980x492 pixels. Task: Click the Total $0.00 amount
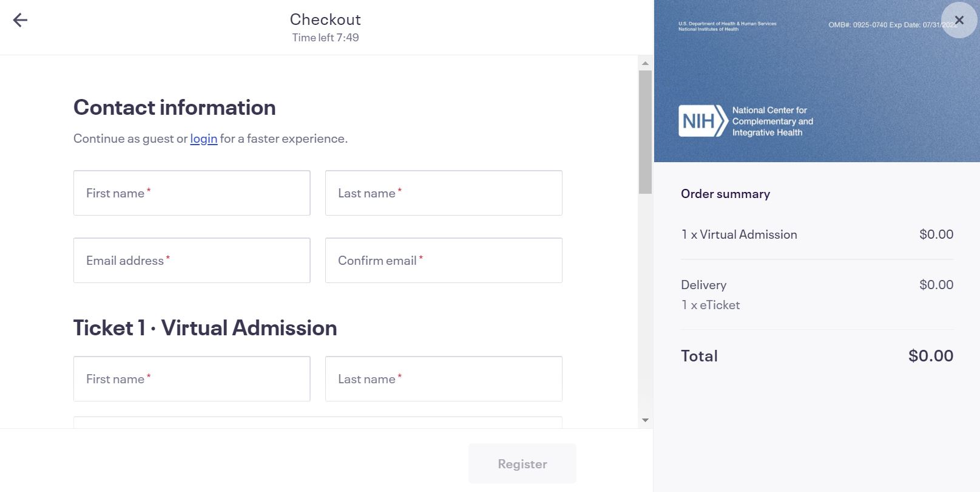coord(930,356)
